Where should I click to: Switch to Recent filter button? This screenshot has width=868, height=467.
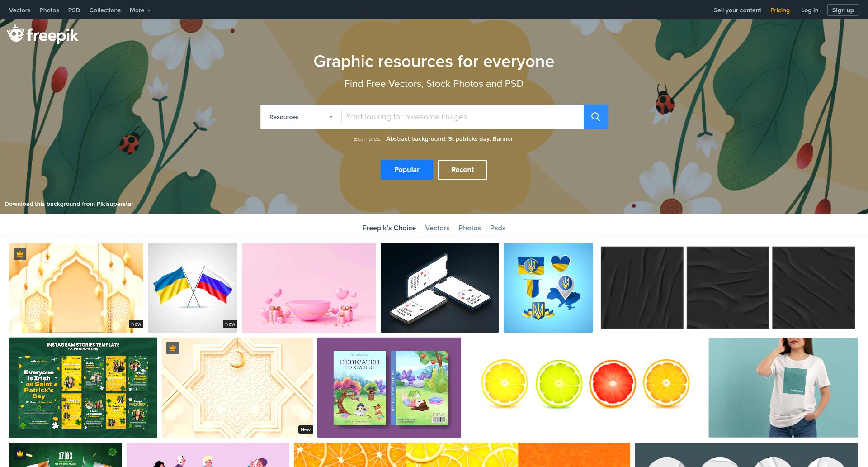[x=462, y=170]
